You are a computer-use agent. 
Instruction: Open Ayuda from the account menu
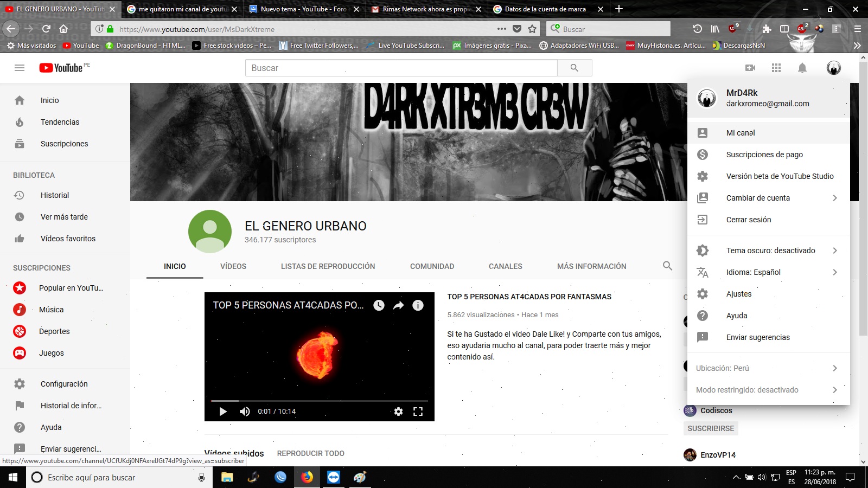768,316
